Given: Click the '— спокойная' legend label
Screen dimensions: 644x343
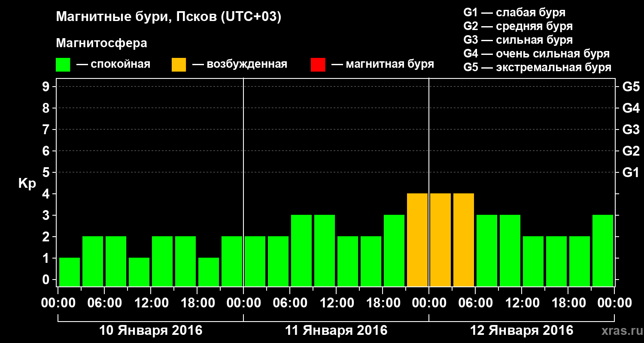Looking at the screenshot, I should pos(113,65).
